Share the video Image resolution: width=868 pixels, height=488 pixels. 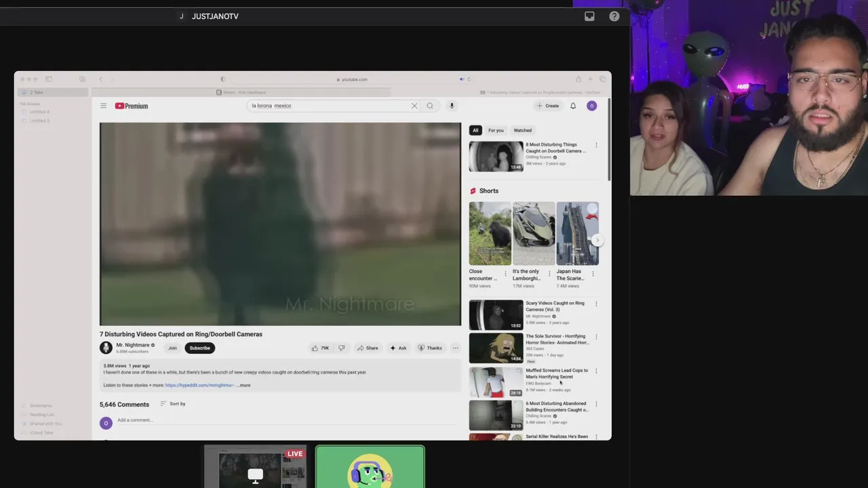click(368, 348)
